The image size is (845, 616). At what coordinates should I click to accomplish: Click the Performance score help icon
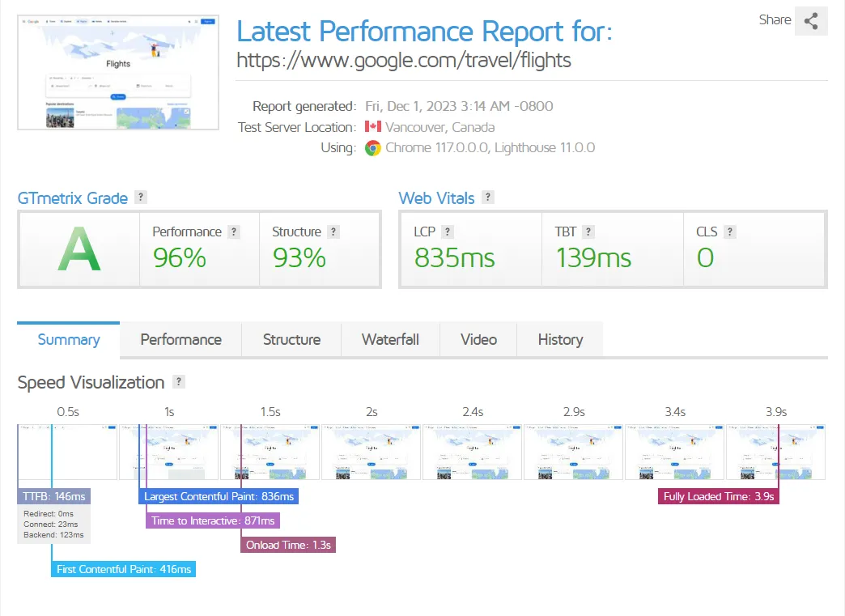pos(234,232)
